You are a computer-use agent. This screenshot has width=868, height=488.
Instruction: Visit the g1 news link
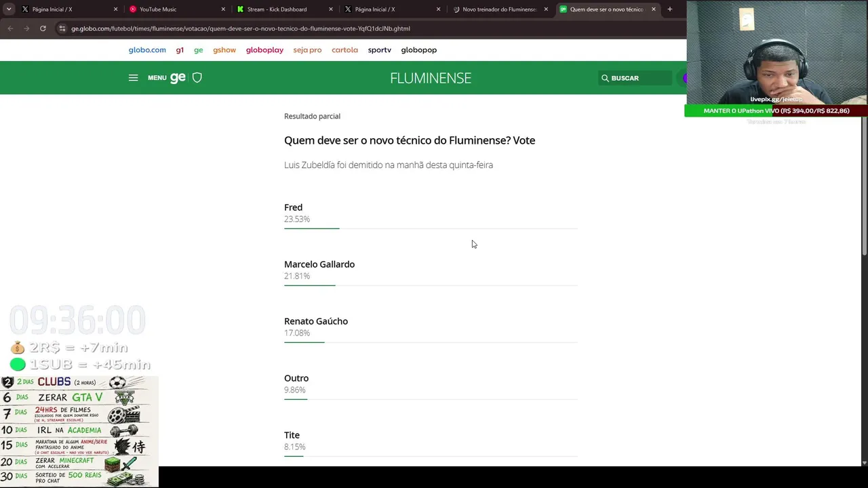180,50
